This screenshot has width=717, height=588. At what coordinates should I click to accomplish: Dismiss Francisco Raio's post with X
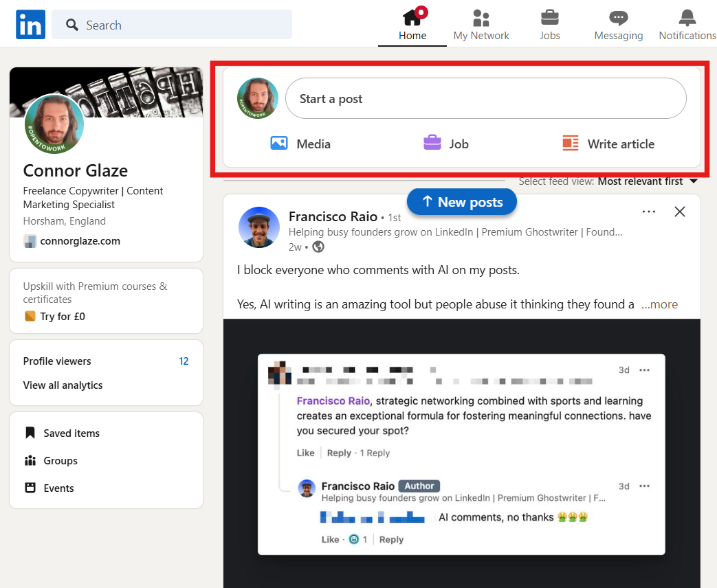680,212
